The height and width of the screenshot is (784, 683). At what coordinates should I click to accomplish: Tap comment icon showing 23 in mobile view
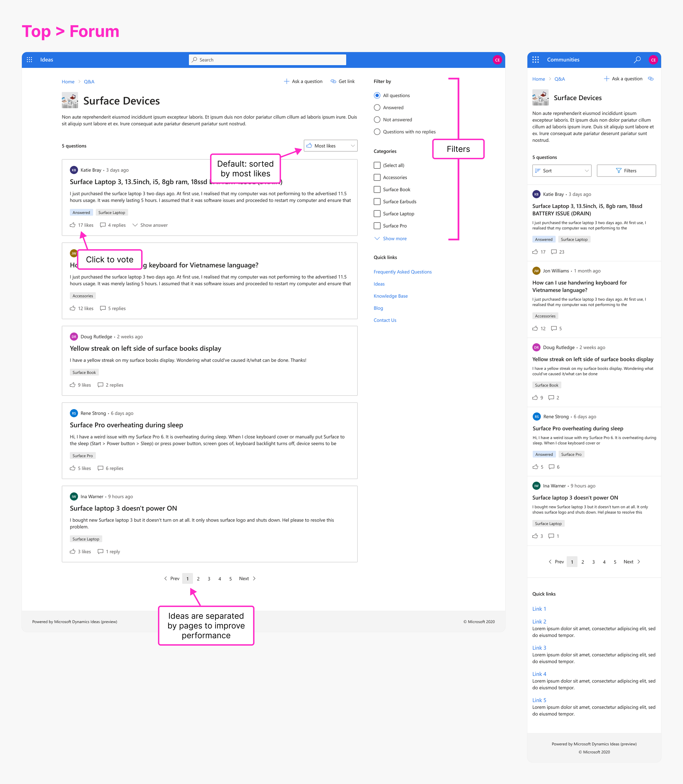point(554,252)
